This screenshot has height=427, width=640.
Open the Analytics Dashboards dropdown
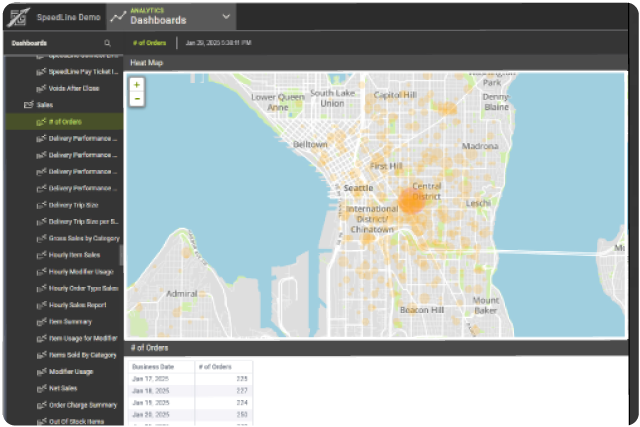(171, 17)
